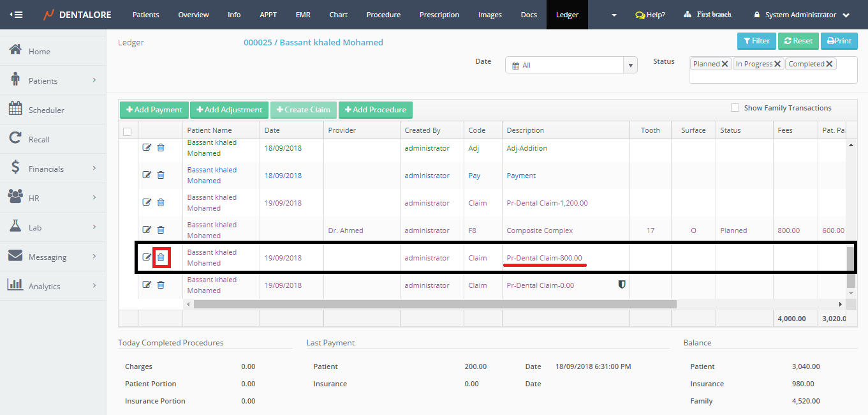Click shield icon on Pr-Dental Claim-0.00 row
Image resolution: width=868 pixels, height=415 pixels.
pyautogui.click(x=622, y=285)
